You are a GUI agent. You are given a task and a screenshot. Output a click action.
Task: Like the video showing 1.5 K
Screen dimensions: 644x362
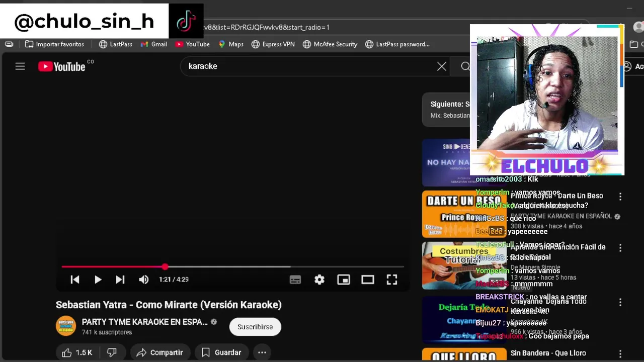pos(77,352)
